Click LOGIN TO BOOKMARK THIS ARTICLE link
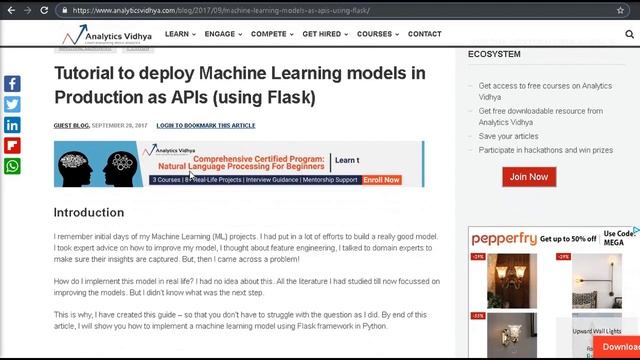The image size is (640, 360). (206, 126)
